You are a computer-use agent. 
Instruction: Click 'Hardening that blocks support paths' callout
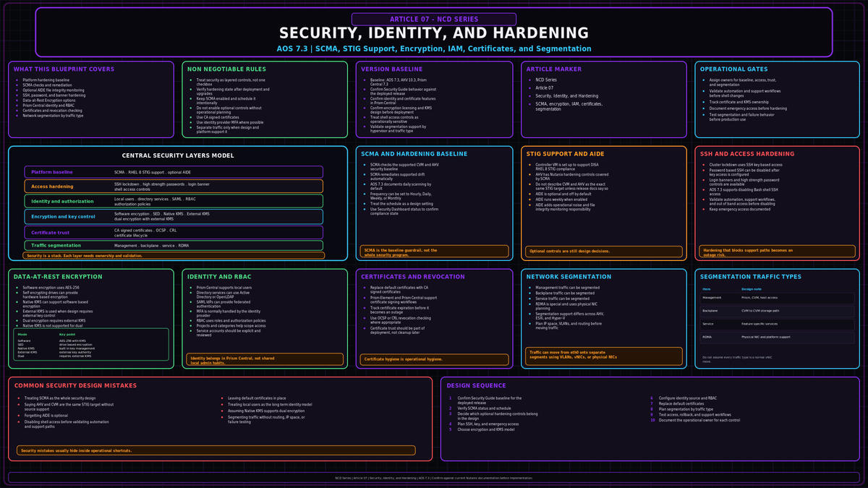(778, 252)
